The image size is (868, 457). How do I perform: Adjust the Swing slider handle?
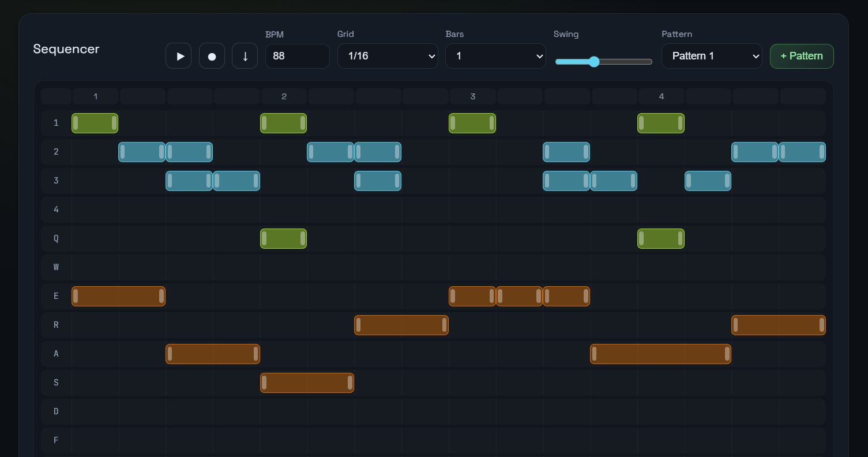coord(593,62)
